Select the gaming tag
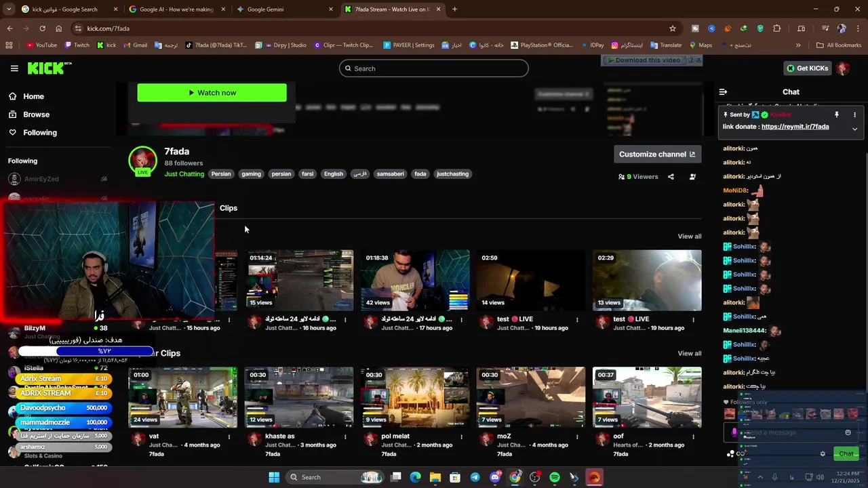Screen dimensions: 868x488 251,174
